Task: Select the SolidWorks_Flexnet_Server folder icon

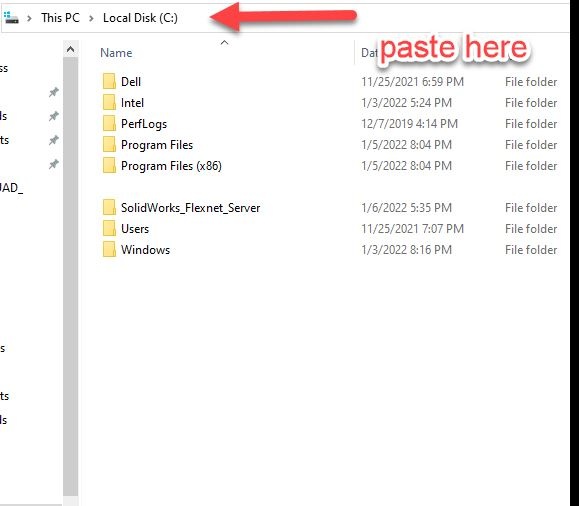Action: [x=109, y=208]
